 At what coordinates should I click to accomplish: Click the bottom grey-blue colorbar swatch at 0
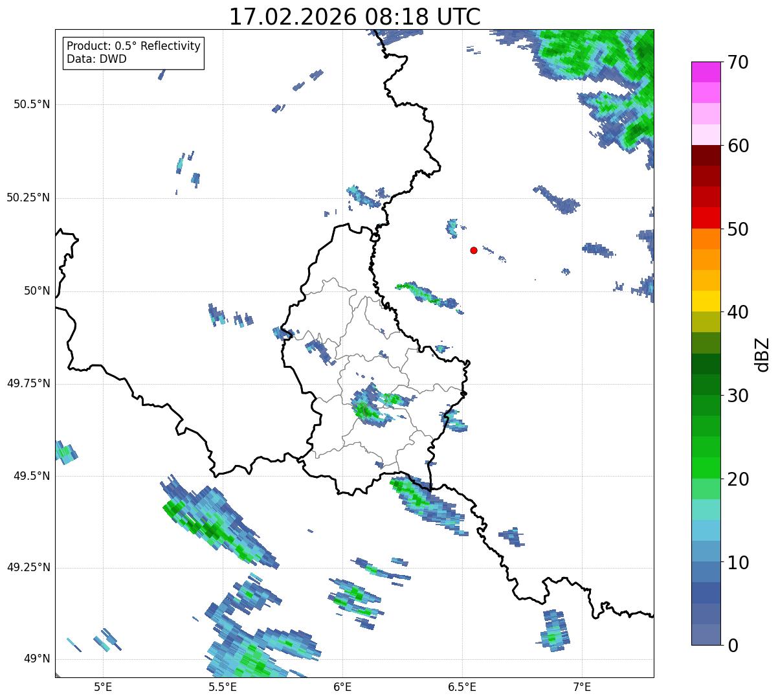tap(706, 635)
